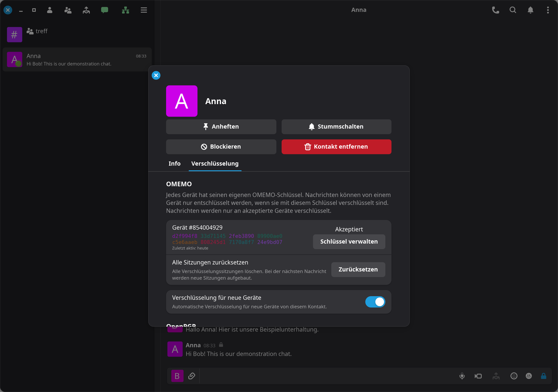Click Anna's large magenta avatar
The height and width of the screenshot is (392, 558).
(182, 101)
